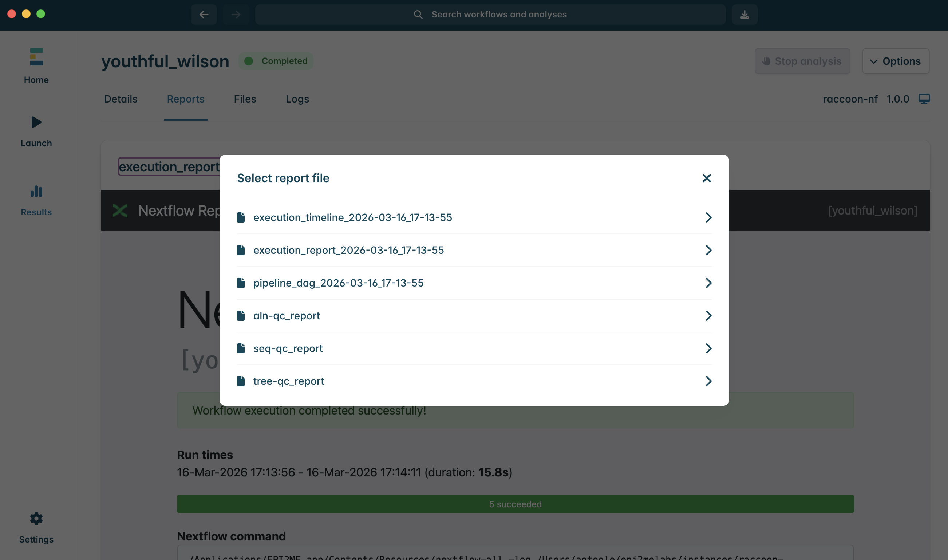Open the Settings gear icon
This screenshot has width=948, height=560.
click(x=36, y=519)
